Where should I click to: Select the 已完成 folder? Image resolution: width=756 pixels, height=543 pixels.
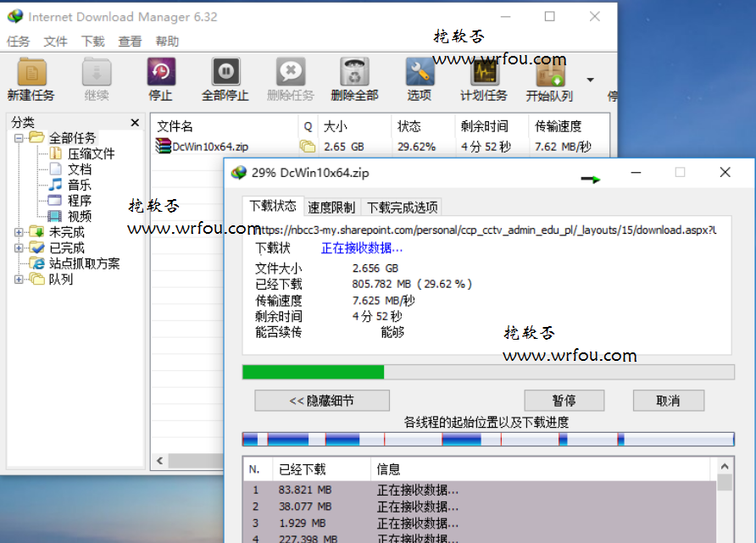click(67, 247)
